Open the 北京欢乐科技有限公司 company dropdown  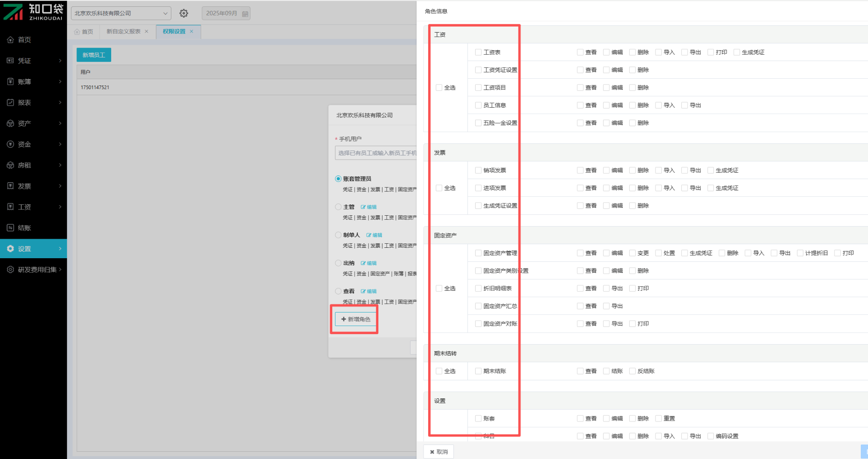coord(121,14)
